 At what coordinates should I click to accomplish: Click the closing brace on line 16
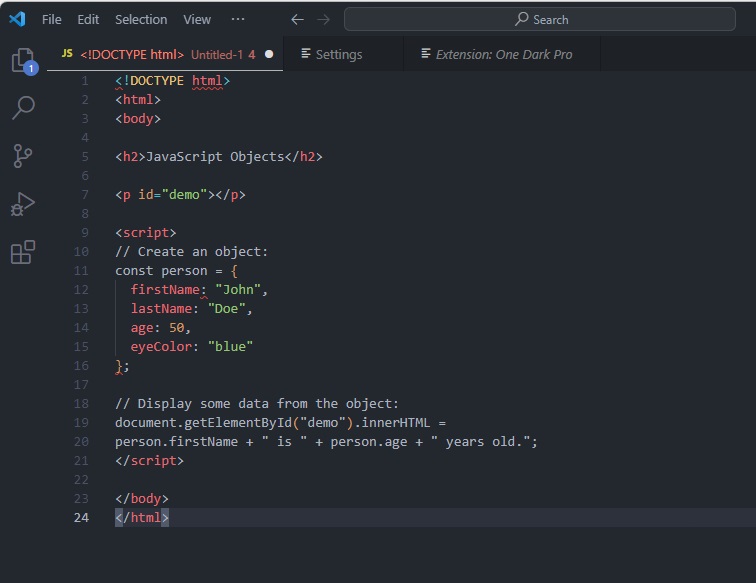coord(119,366)
